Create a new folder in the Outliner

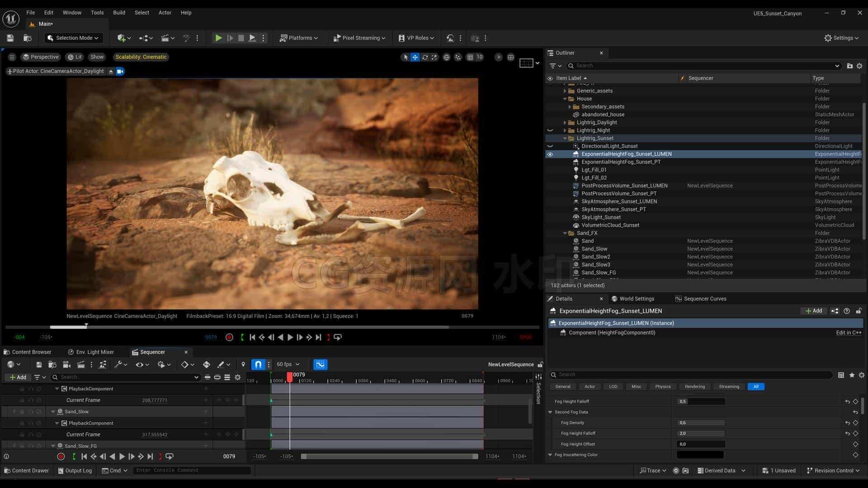click(849, 66)
